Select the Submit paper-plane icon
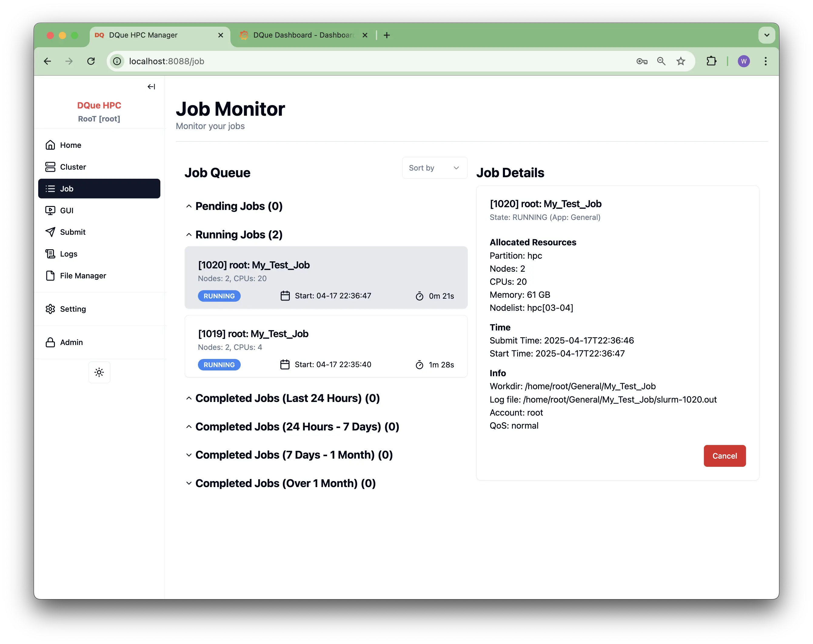The height and width of the screenshot is (644, 813). (x=51, y=232)
